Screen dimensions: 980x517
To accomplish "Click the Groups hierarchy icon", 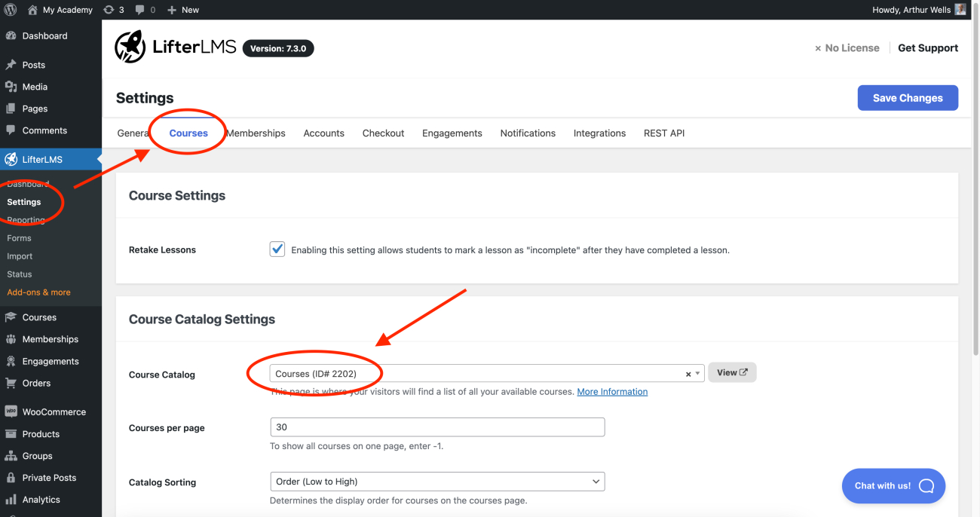I will [x=11, y=456].
